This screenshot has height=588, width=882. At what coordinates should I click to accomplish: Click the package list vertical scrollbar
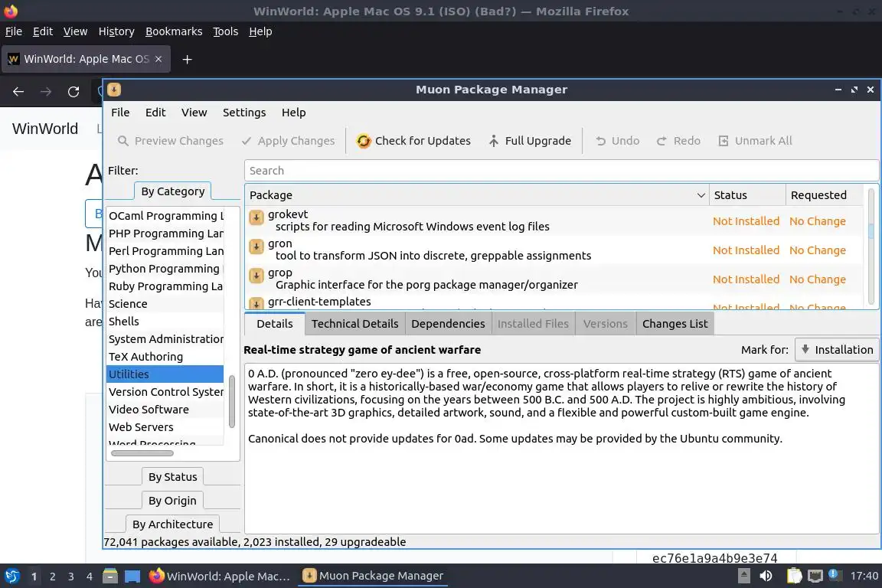[871, 230]
